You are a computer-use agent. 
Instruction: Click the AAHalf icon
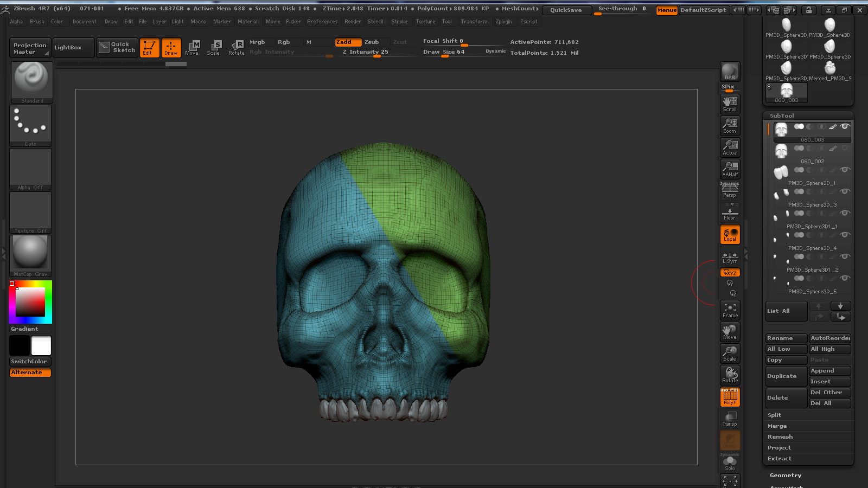[730, 169]
